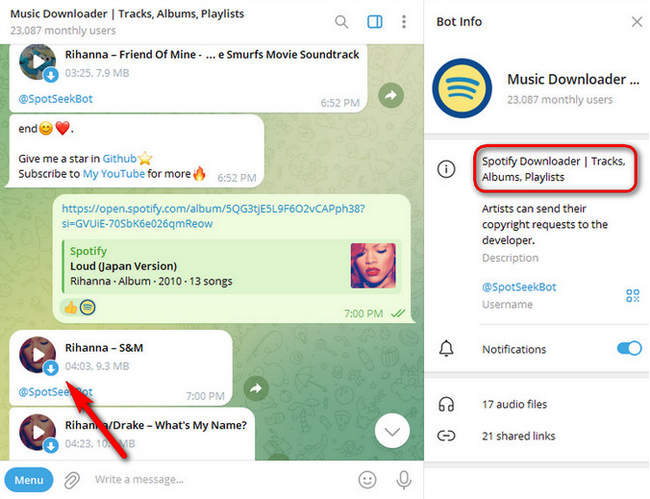Open the three-dot more options menu
Image resolution: width=650 pixels, height=499 pixels.
pyautogui.click(x=404, y=22)
